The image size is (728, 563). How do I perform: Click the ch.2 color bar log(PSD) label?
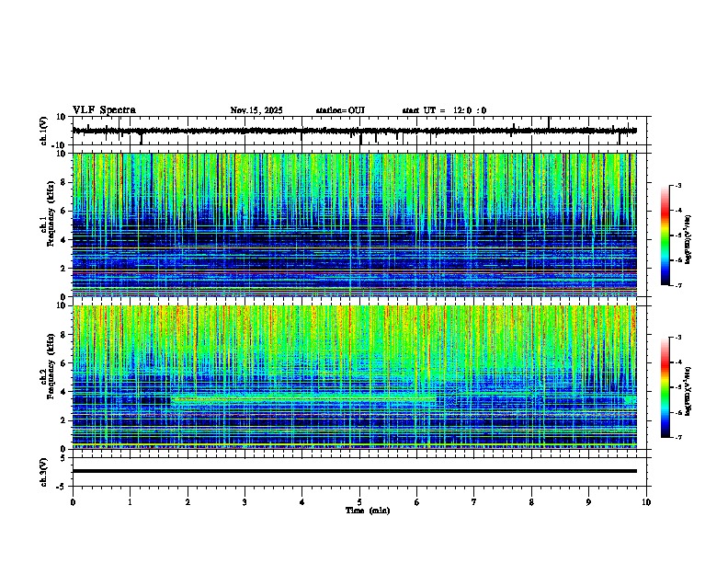pos(688,391)
